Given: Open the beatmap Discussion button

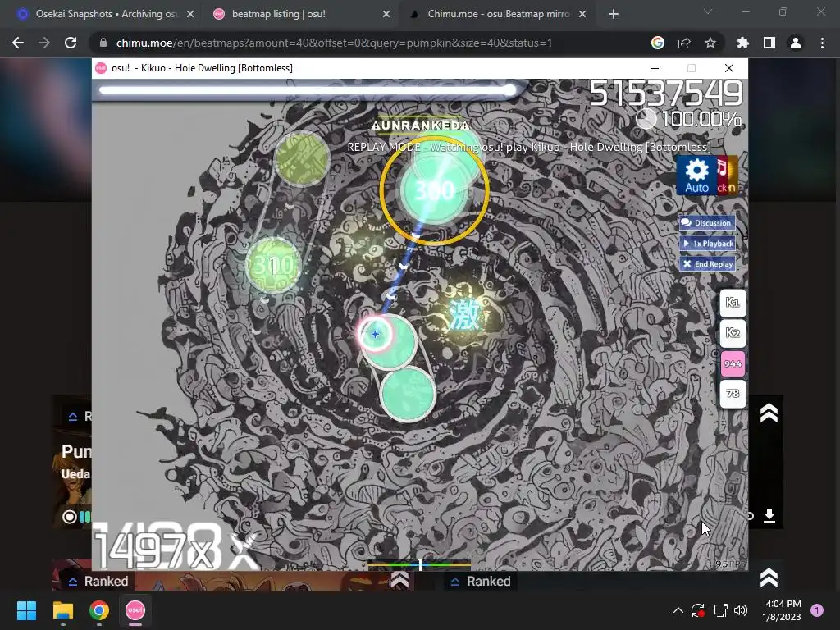Looking at the screenshot, I should [x=707, y=223].
